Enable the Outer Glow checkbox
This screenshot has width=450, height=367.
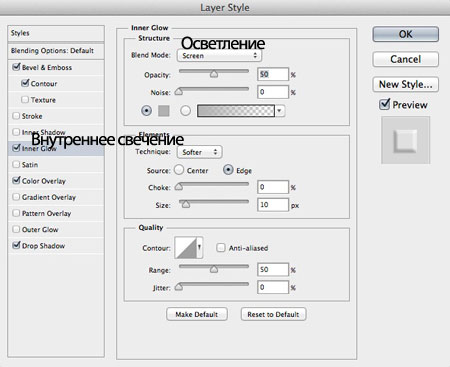(16, 229)
